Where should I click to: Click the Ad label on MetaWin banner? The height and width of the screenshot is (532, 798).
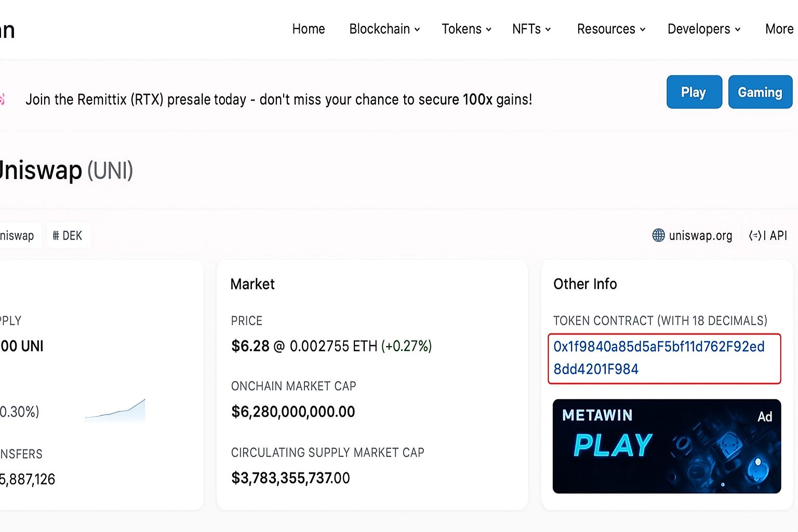(x=765, y=417)
